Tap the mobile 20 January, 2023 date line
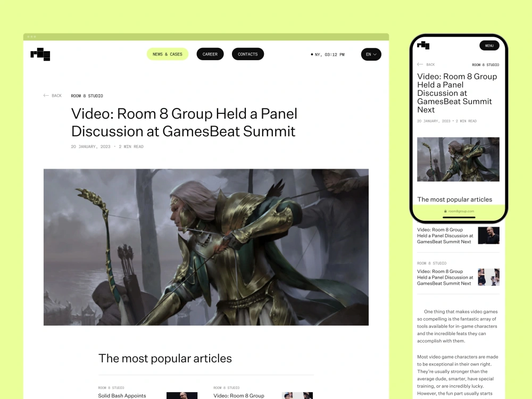The image size is (532, 399). tap(447, 121)
